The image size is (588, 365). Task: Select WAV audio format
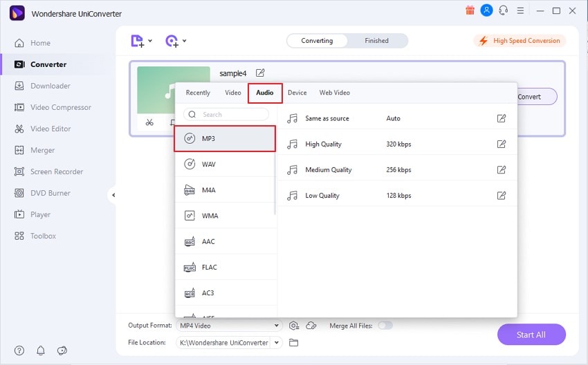click(x=225, y=164)
